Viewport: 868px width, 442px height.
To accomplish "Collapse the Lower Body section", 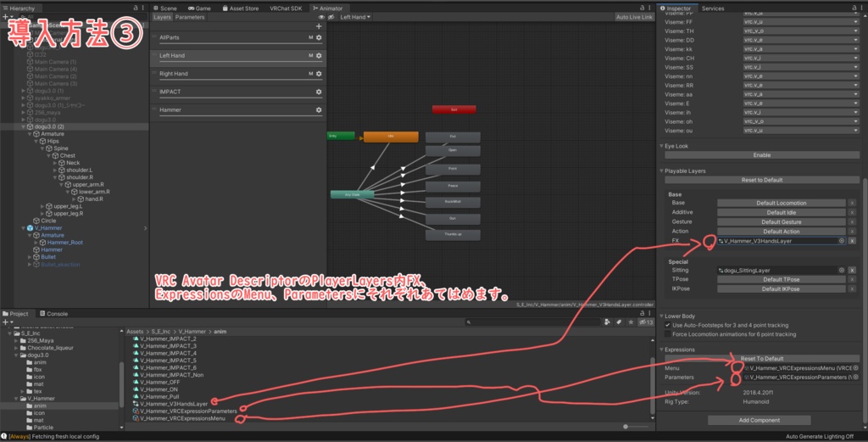I will click(661, 316).
